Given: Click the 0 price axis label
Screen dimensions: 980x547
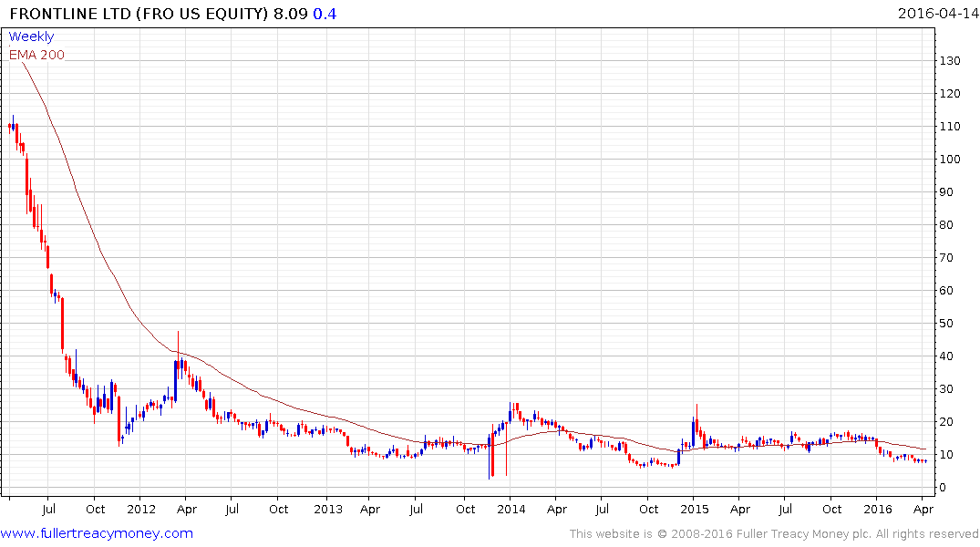Looking at the screenshot, I should click(943, 488).
